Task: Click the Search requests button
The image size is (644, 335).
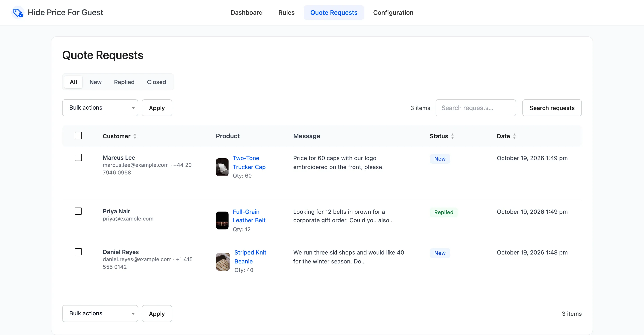Action: point(552,108)
